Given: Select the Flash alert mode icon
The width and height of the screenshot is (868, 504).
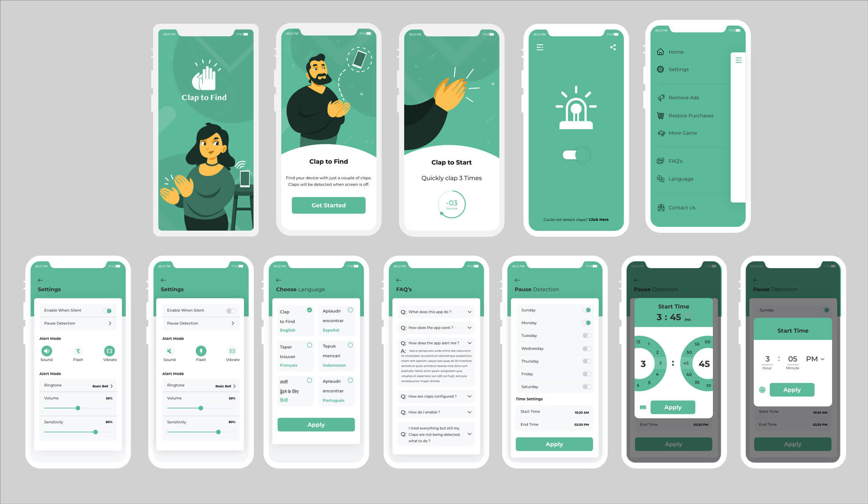Looking at the screenshot, I should pos(77,351).
